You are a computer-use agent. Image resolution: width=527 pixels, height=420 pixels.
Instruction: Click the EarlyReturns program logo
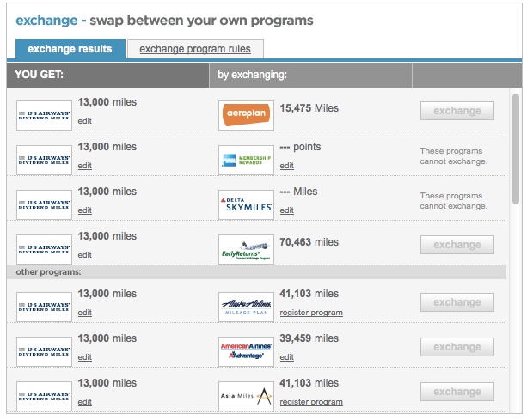click(246, 249)
